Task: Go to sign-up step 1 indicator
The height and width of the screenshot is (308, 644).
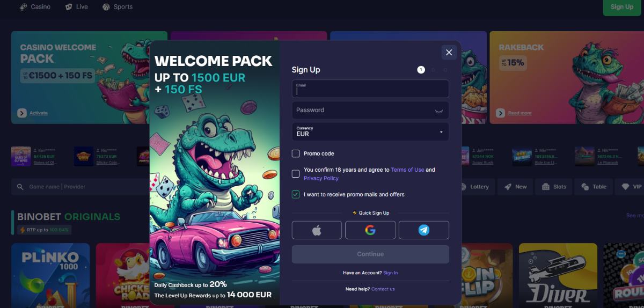Action: point(421,70)
